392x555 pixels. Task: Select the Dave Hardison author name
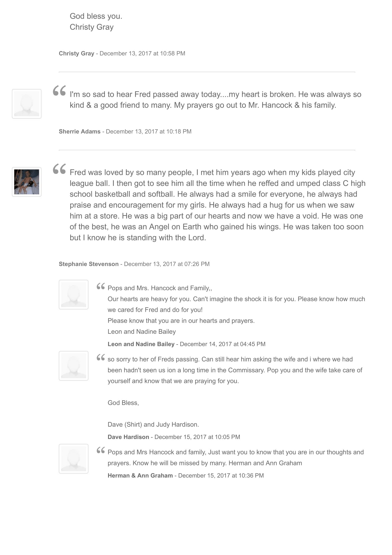[x=128, y=437]
